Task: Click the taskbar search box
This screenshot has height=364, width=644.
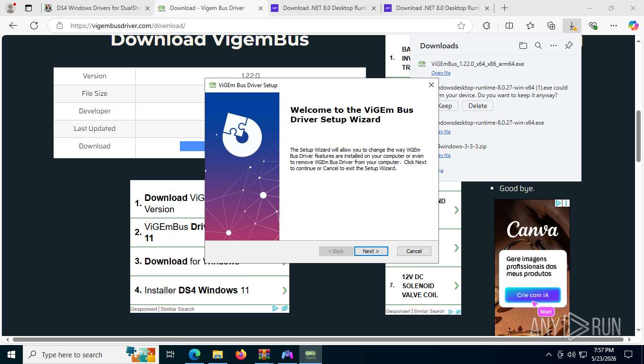Action: point(90,355)
